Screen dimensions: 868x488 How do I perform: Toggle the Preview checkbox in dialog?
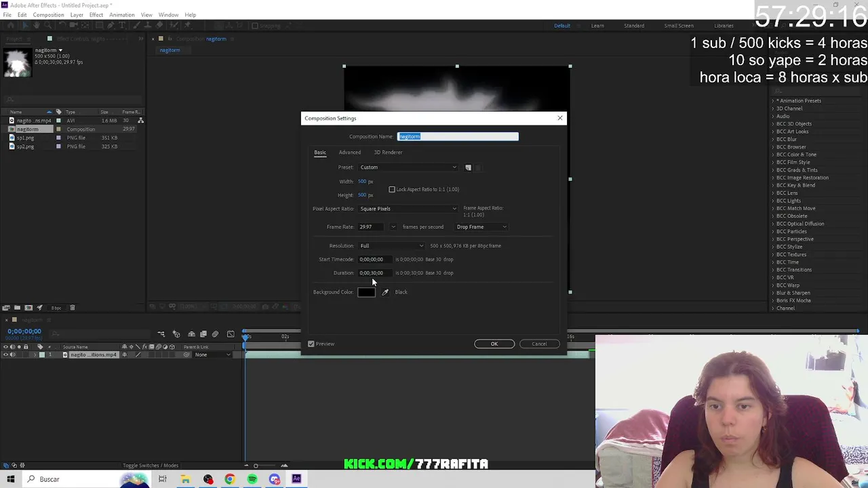click(x=311, y=344)
